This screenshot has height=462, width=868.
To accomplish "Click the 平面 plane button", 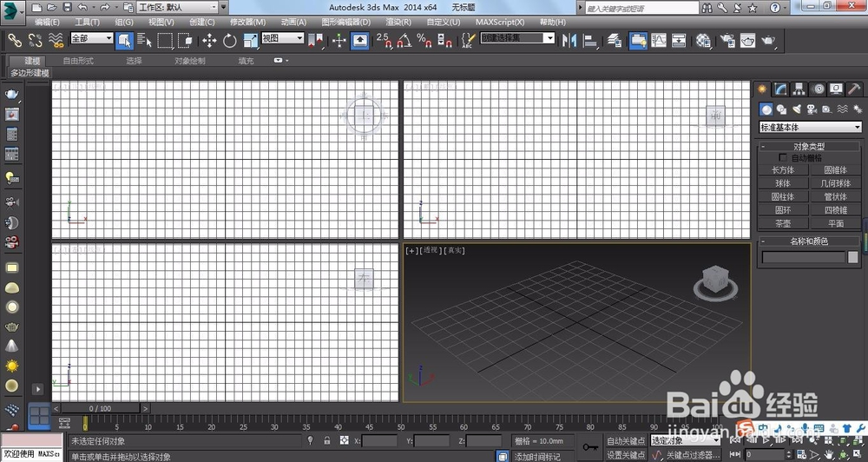I will click(x=835, y=223).
